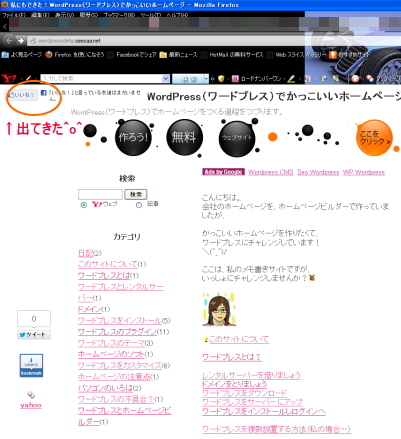
Task: Open the 日記 category link
Action: pyautogui.click(x=86, y=253)
